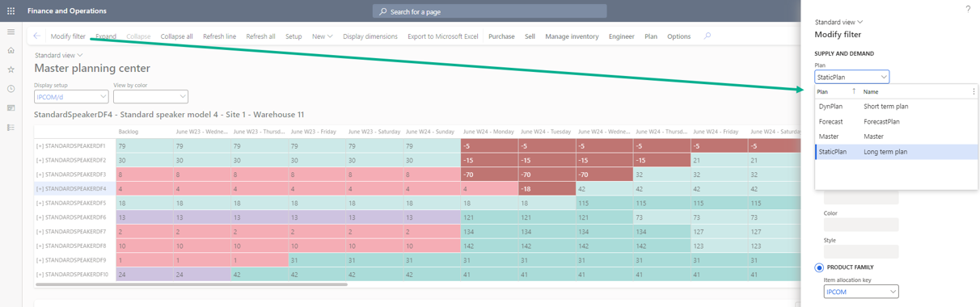Click the Style input field
The width and height of the screenshot is (980, 307).
click(861, 251)
